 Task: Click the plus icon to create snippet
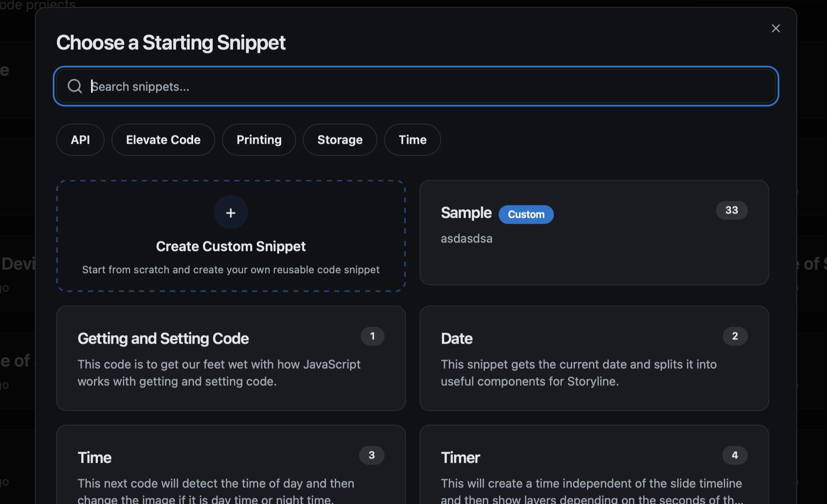pos(231,212)
